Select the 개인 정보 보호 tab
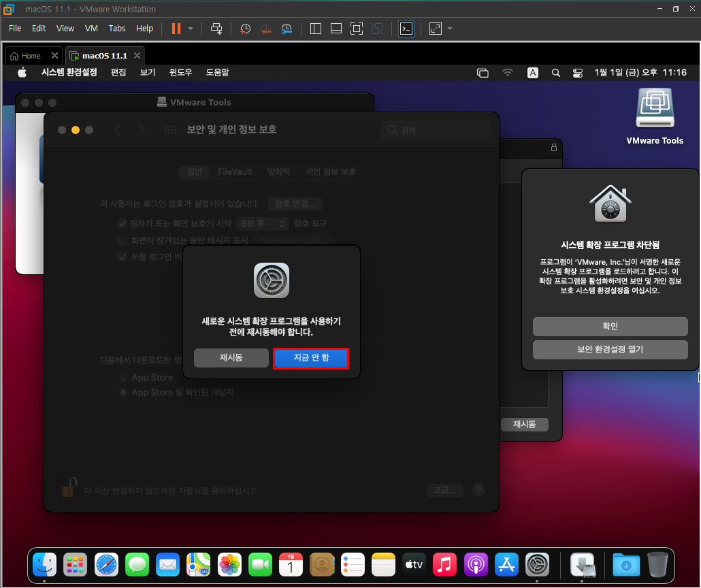The width and height of the screenshot is (701, 588). (331, 171)
